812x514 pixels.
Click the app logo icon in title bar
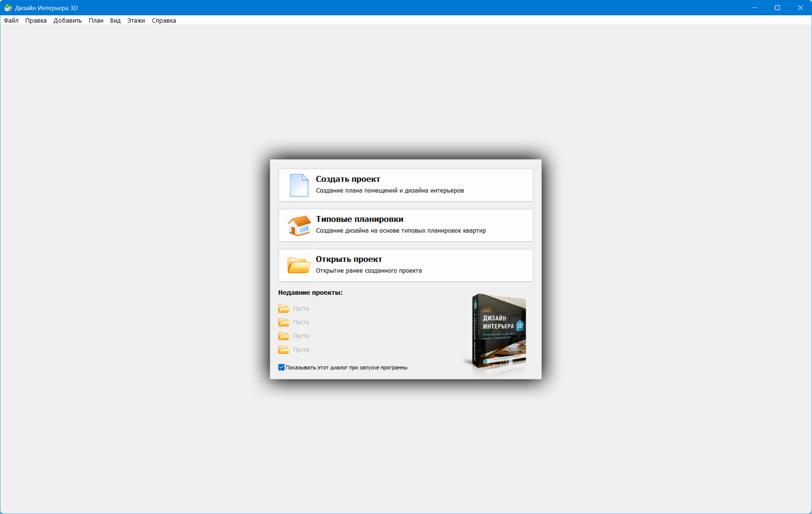pos(8,8)
